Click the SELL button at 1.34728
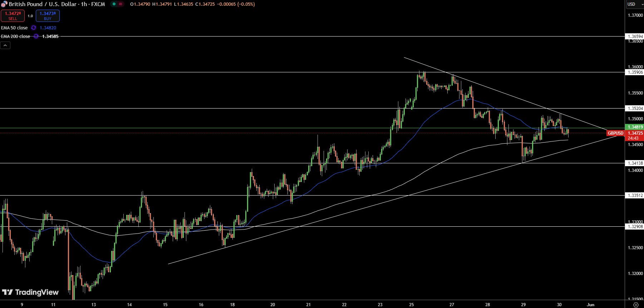644x308 pixels. coord(13,16)
